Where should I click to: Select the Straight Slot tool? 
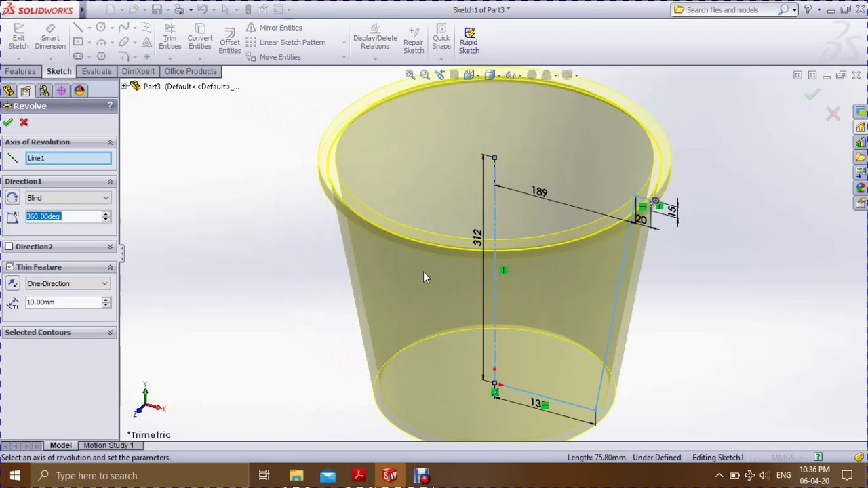point(78,56)
